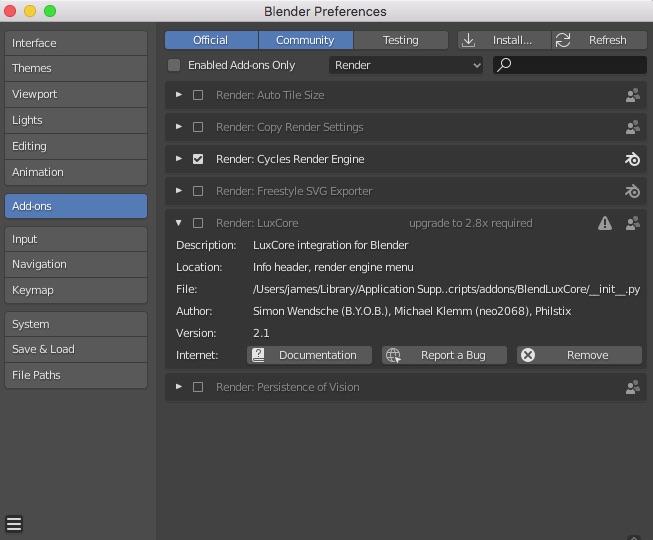Toggle the Enabled Add-ons Only checkbox
This screenshot has width=653, height=540.
[x=175, y=66]
